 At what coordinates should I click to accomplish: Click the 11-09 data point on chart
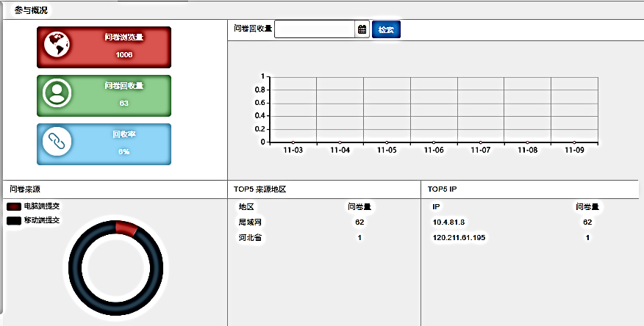[x=574, y=142]
